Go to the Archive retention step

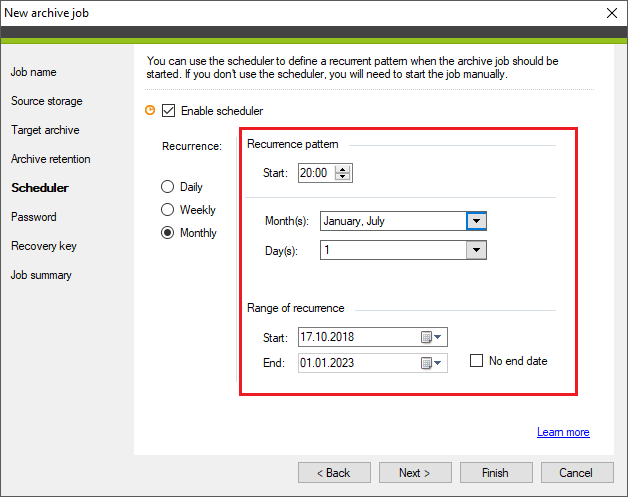(50, 159)
